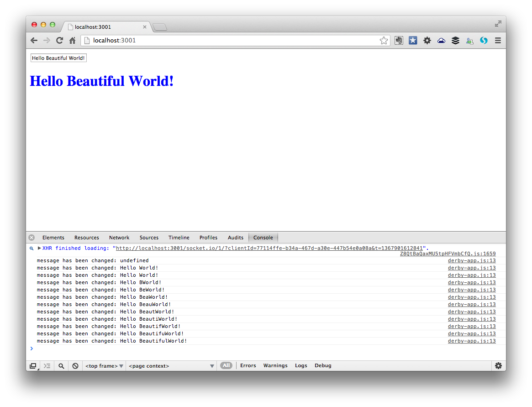Open the gear-shaped extension icon
The image size is (532, 407).
(427, 40)
